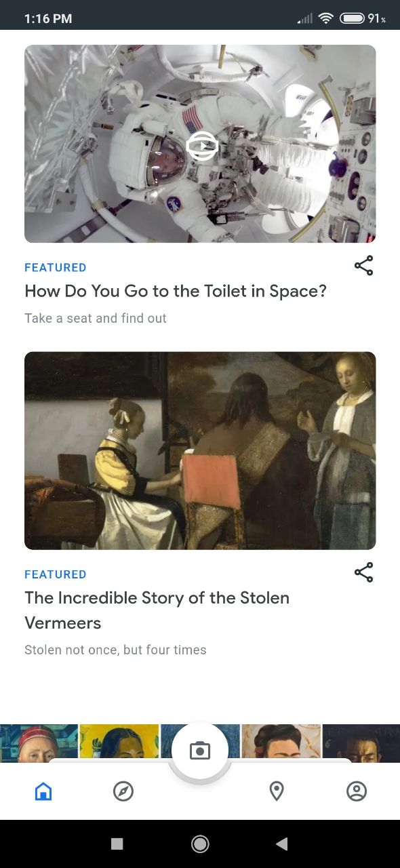Open the astronaut space station image

200,144
